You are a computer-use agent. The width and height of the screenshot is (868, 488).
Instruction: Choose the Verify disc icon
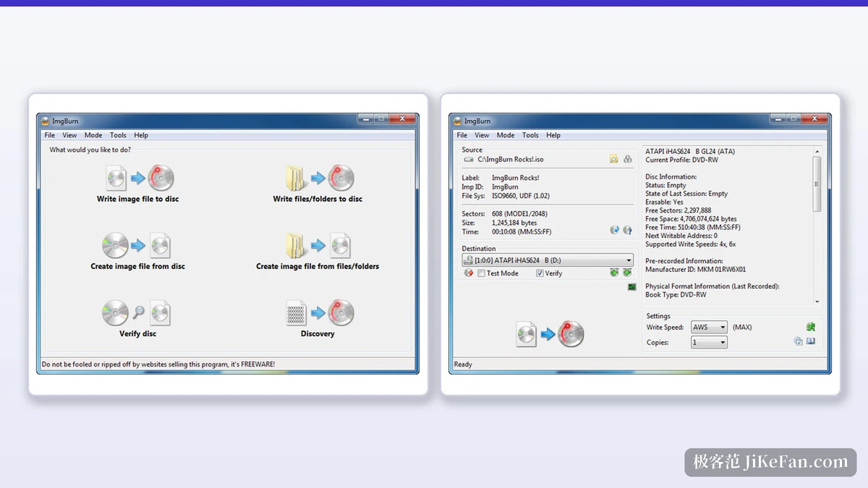point(137,312)
